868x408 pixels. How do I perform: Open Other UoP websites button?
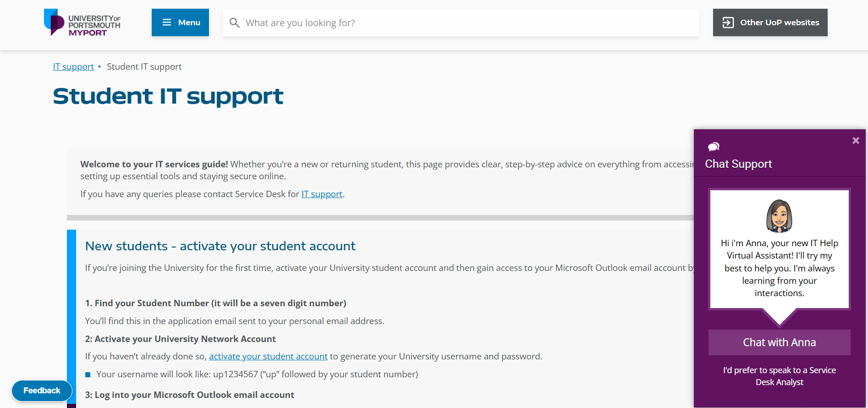770,22
